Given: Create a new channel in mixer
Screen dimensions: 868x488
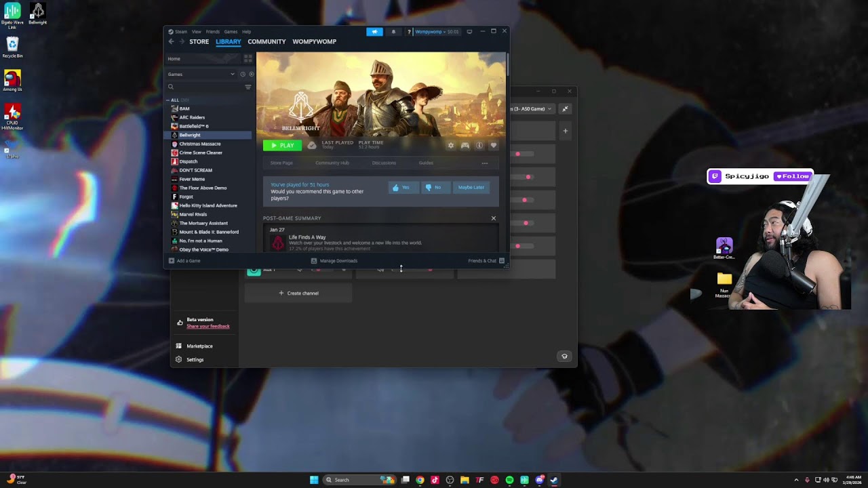Looking at the screenshot, I should click(298, 293).
